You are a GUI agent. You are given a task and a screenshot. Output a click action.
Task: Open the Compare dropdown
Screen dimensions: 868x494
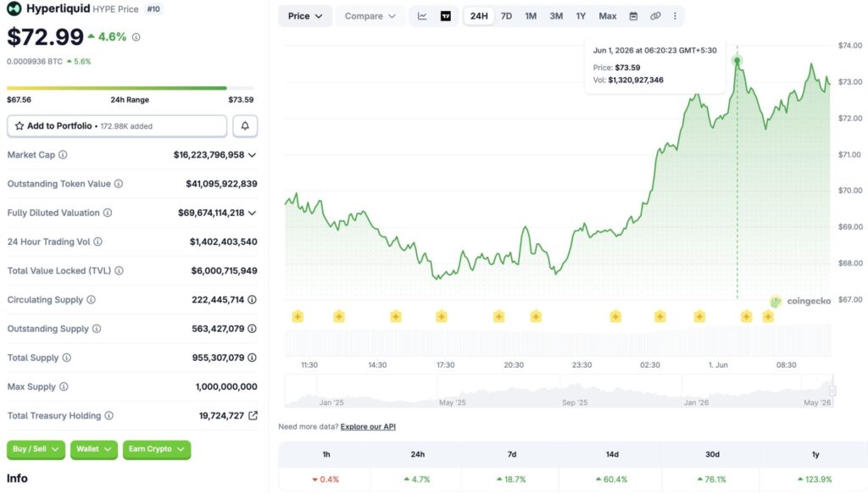click(370, 16)
